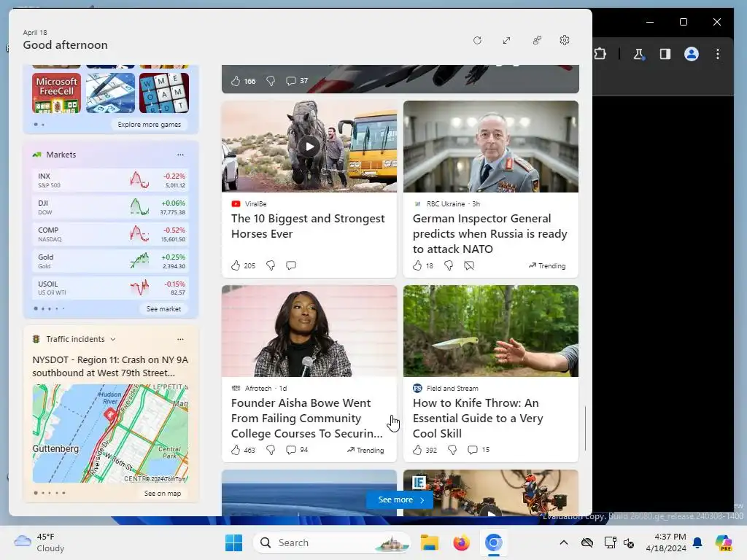747x560 pixels.
Task: Open The 10 Biggest and Strongest Horses article
Action: [x=308, y=226]
